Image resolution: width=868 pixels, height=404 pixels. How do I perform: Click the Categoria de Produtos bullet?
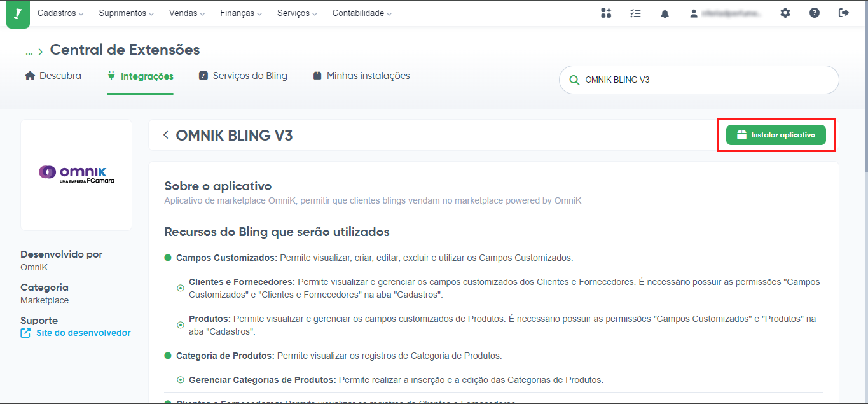tap(168, 356)
